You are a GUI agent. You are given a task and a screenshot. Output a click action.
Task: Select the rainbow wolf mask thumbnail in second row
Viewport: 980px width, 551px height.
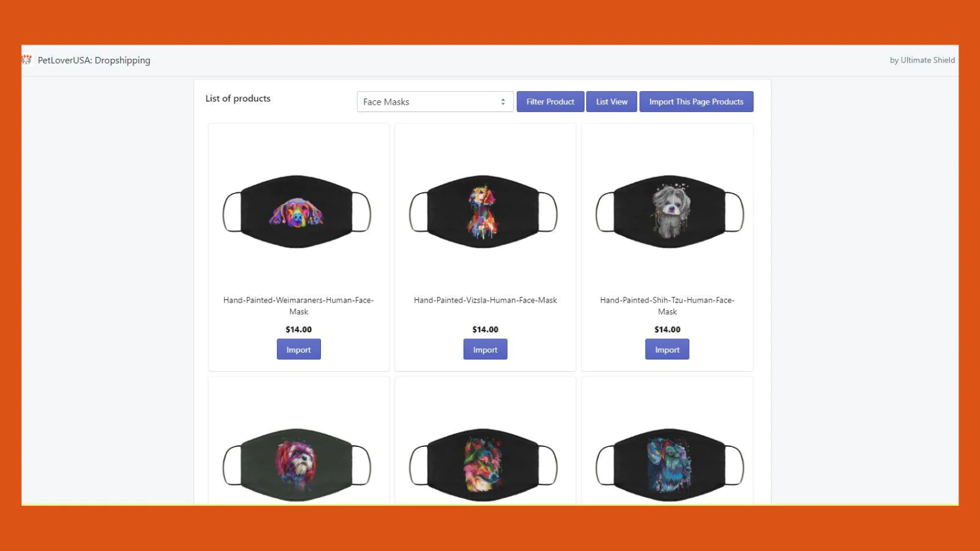pyautogui.click(x=483, y=465)
